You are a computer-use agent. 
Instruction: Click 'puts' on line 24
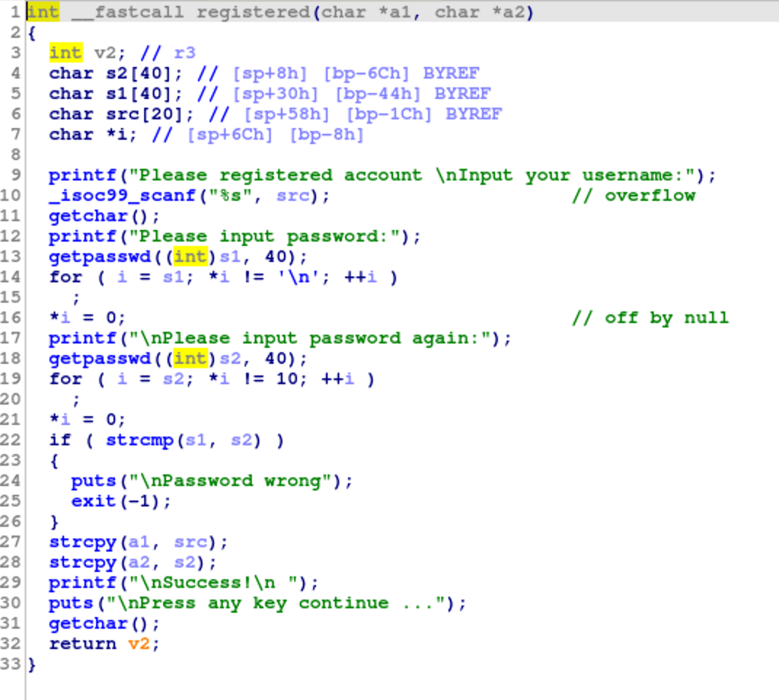pos(93,480)
